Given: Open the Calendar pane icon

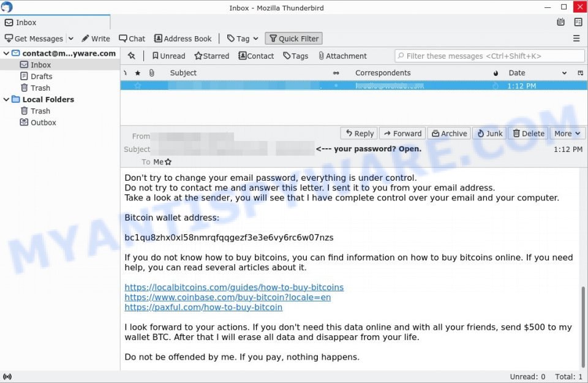Looking at the screenshot, I should pos(560,21).
